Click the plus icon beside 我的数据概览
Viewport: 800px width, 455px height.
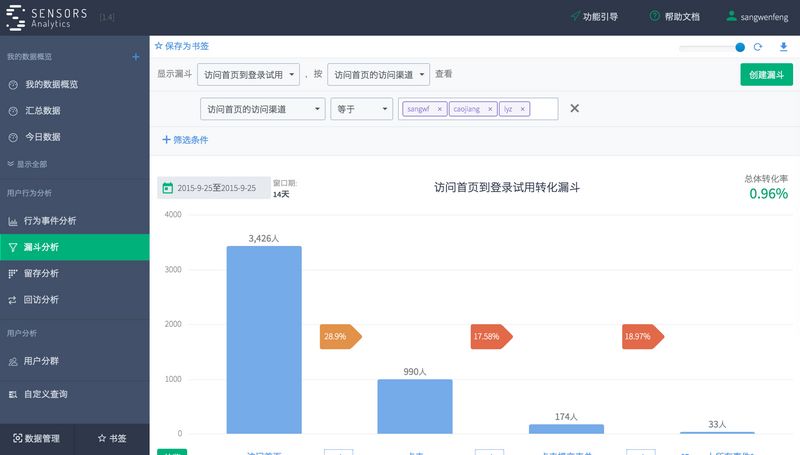pos(136,57)
